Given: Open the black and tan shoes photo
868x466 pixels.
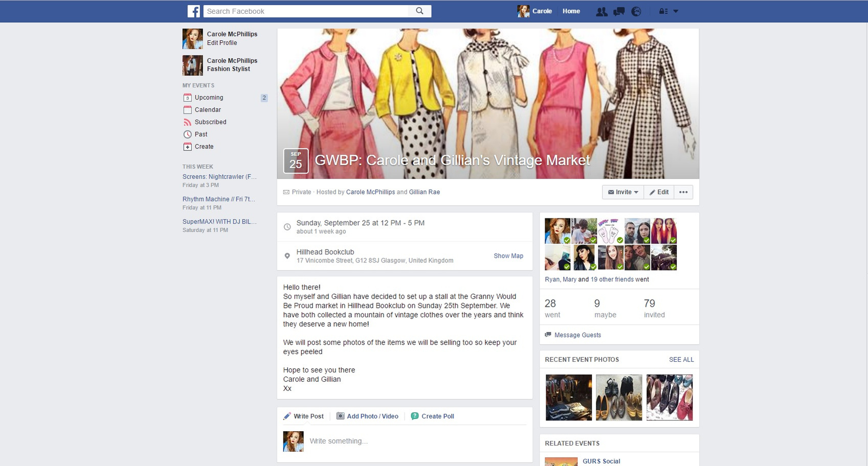Looking at the screenshot, I should (619, 397).
